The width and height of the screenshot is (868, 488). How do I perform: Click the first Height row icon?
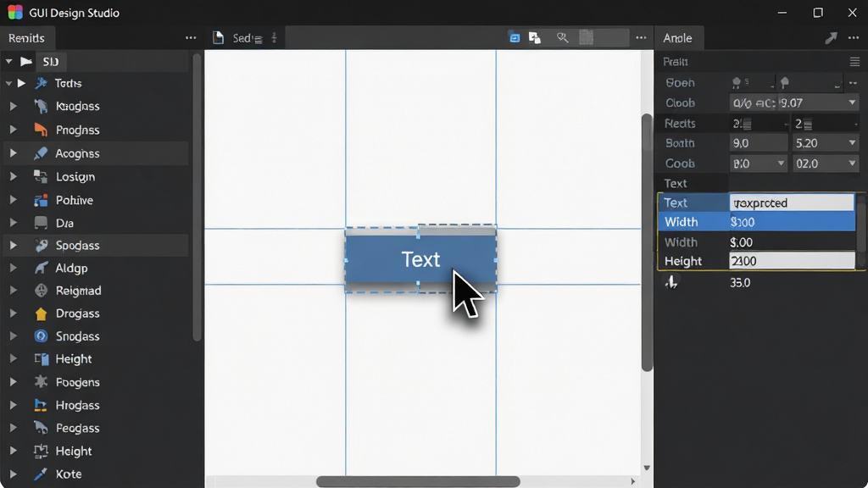41,359
